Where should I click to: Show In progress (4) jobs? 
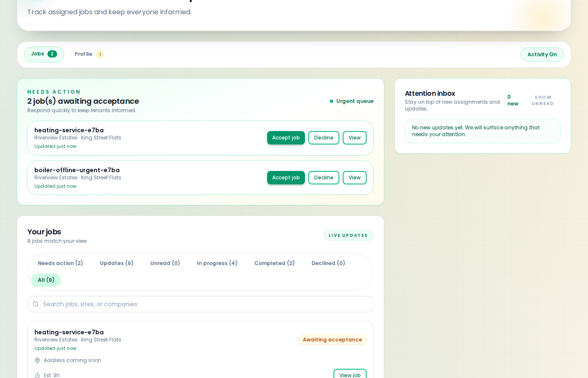tap(217, 263)
